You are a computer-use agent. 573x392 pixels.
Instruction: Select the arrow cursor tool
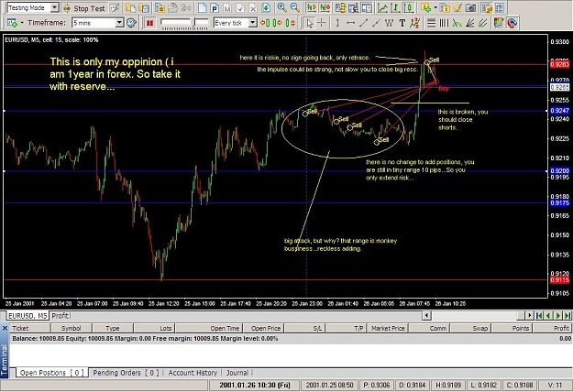pyautogui.click(x=310, y=23)
